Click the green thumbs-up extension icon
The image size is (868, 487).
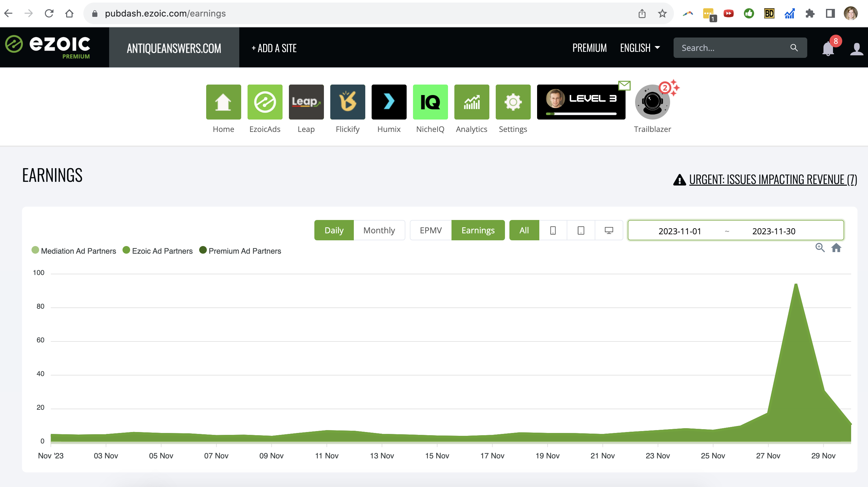tap(749, 13)
